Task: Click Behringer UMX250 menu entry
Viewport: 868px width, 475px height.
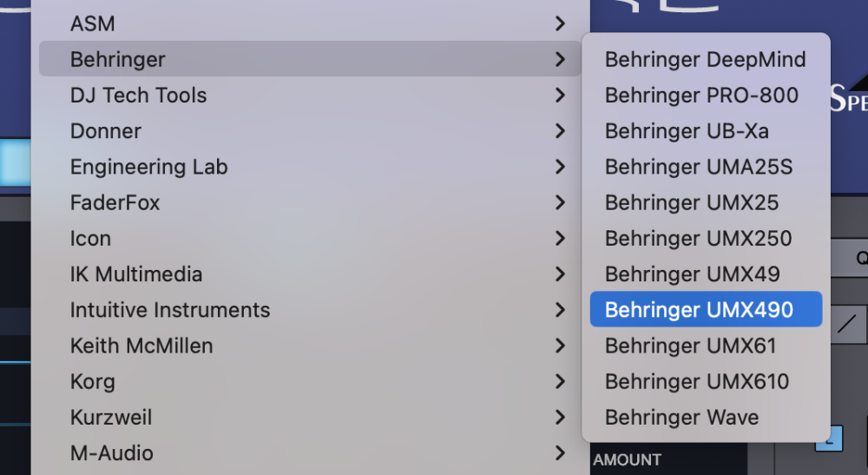Action: 698,239
